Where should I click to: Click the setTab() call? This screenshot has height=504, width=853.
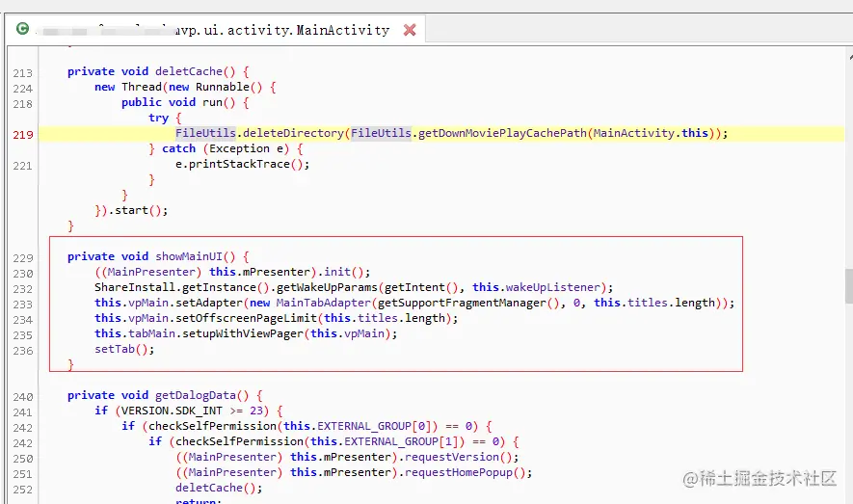[121, 349]
